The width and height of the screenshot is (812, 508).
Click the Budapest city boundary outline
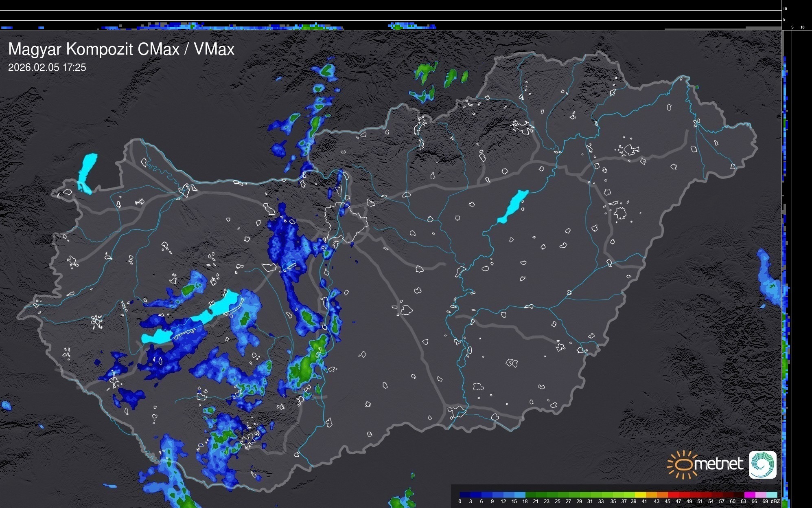(346, 222)
